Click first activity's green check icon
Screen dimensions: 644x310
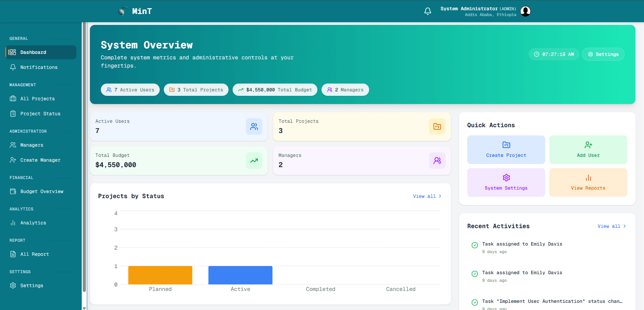click(474, 245)
